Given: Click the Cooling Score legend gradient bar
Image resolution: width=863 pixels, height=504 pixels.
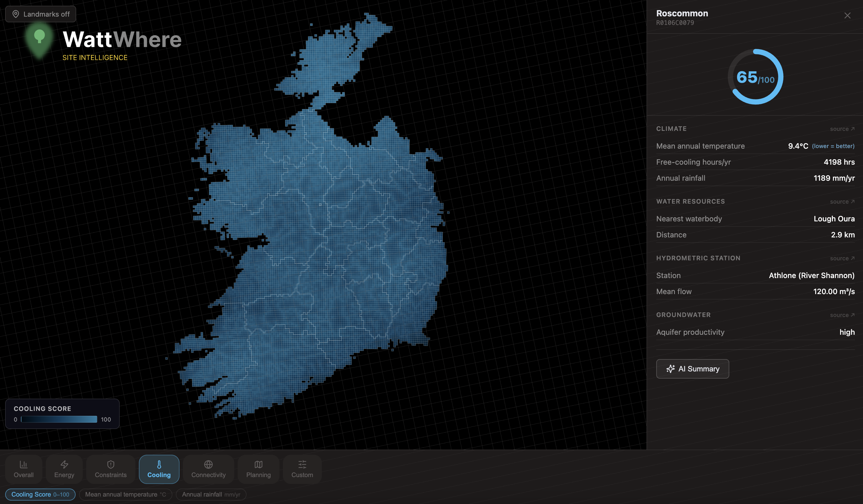Looking at the screenshot, I should click(59, 420).
